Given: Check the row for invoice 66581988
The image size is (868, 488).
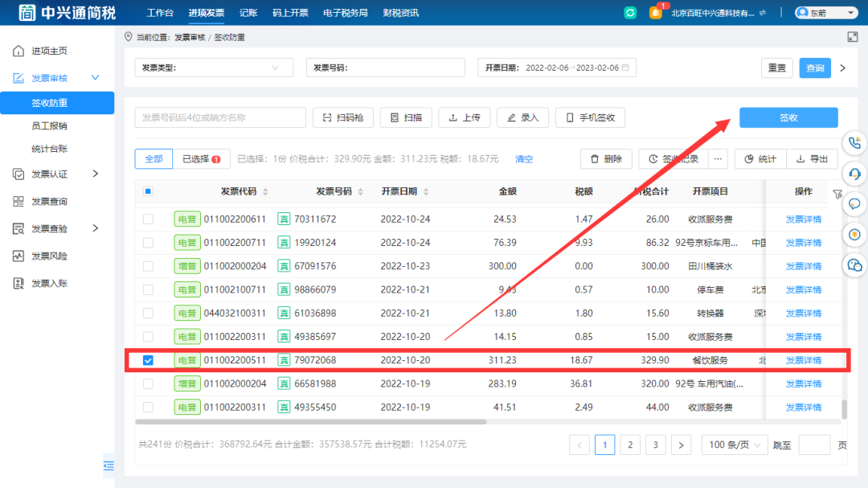Looking at the screenshot, I should click(x=148, y=383).
